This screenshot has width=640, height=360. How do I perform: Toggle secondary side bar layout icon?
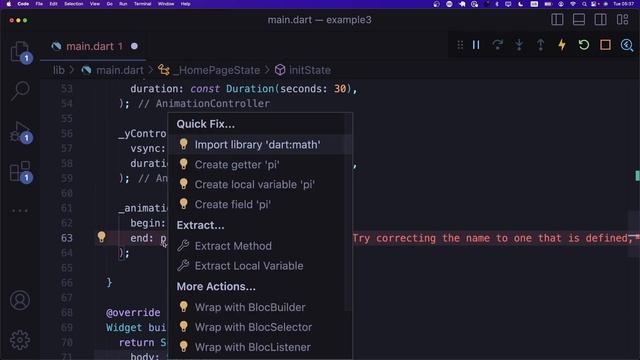click(x=600, y=20)
